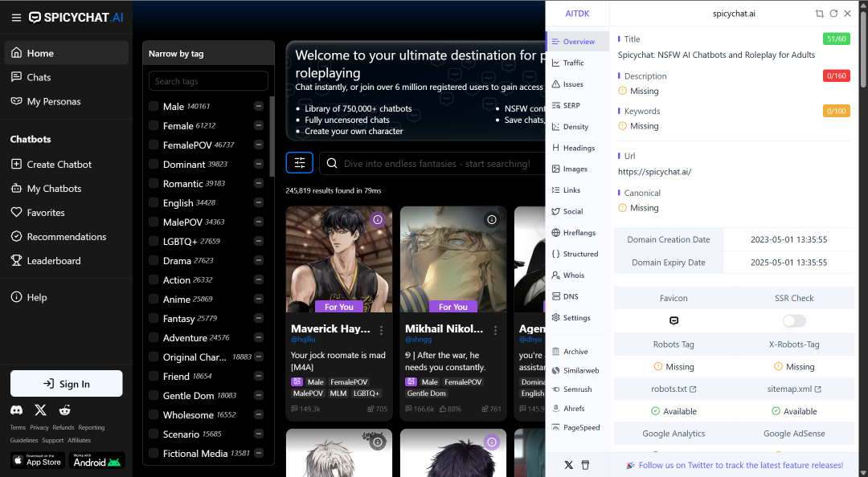Open Mikhail Nikol character image
Image resolution: width=868 pixels, height=477 pixels.
tap(452, 259)
